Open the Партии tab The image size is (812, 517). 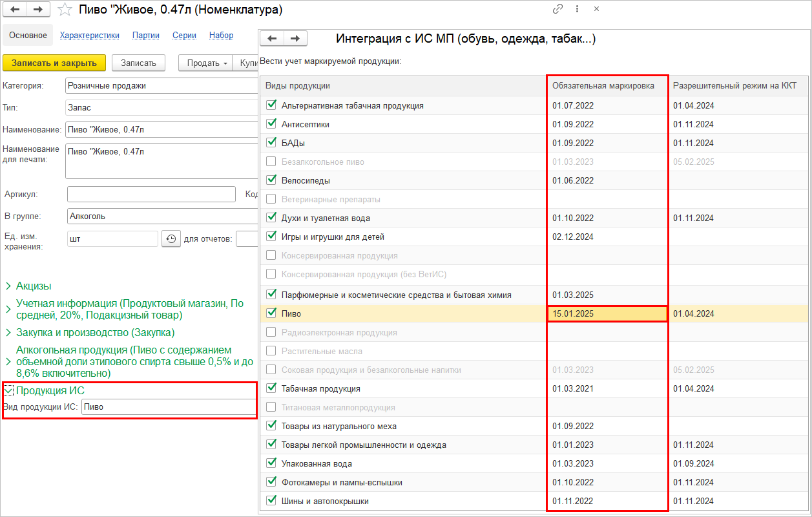[146, 36]
